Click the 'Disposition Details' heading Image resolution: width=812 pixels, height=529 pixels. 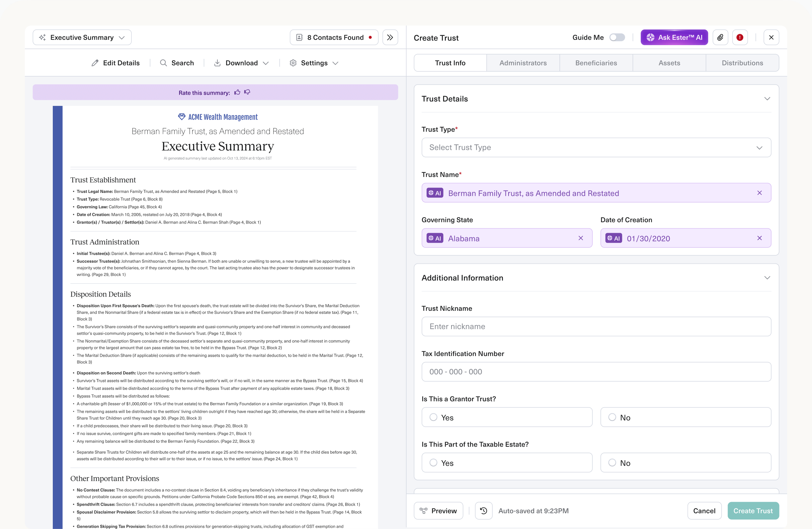pyautogui.click(x=101, y=294)
